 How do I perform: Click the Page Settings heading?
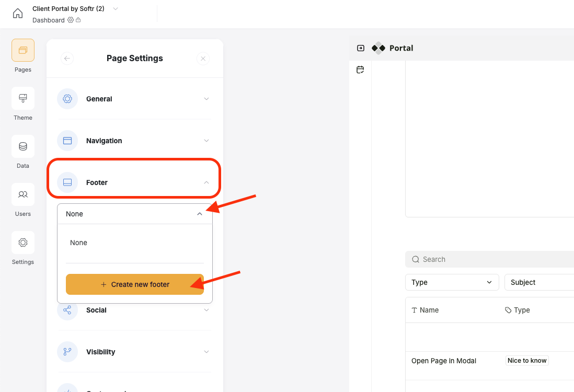tap(135, 58)
